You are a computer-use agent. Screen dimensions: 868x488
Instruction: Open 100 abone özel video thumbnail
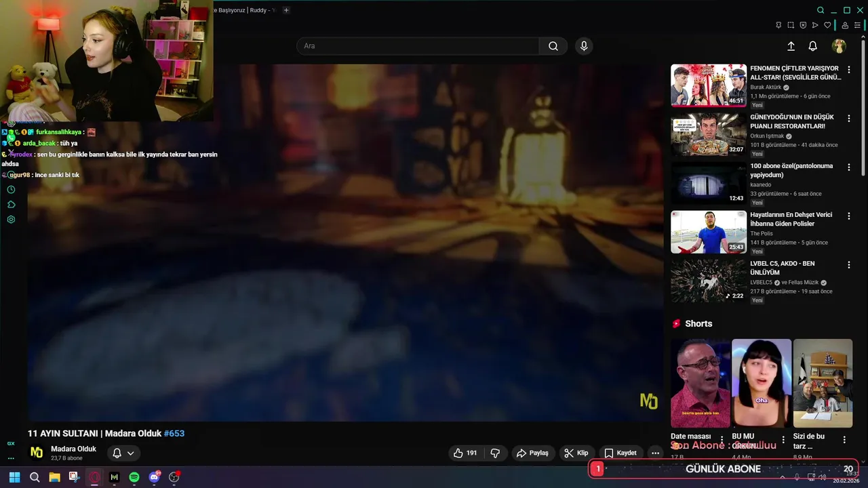tap(709, 183)
